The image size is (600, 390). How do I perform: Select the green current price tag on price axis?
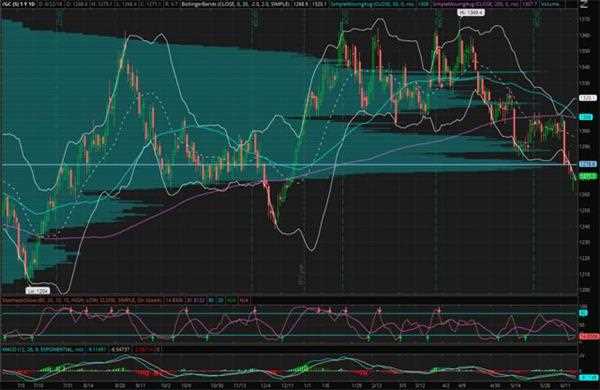pos(588,176)
